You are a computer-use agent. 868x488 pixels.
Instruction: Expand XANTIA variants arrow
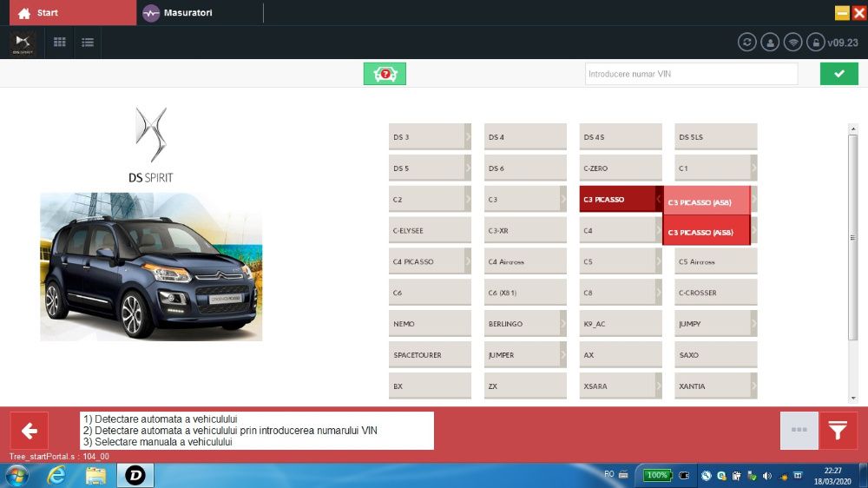point(754,386)
